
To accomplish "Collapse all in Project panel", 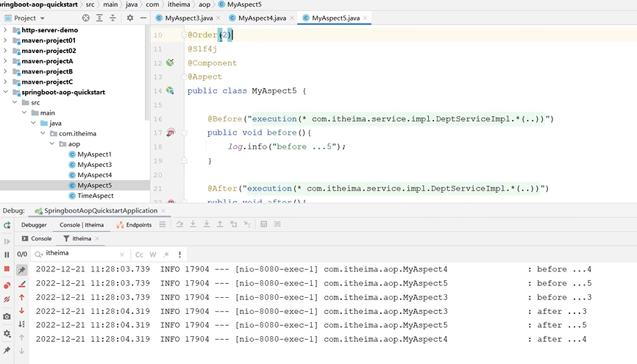I will (x=113, y=18).
